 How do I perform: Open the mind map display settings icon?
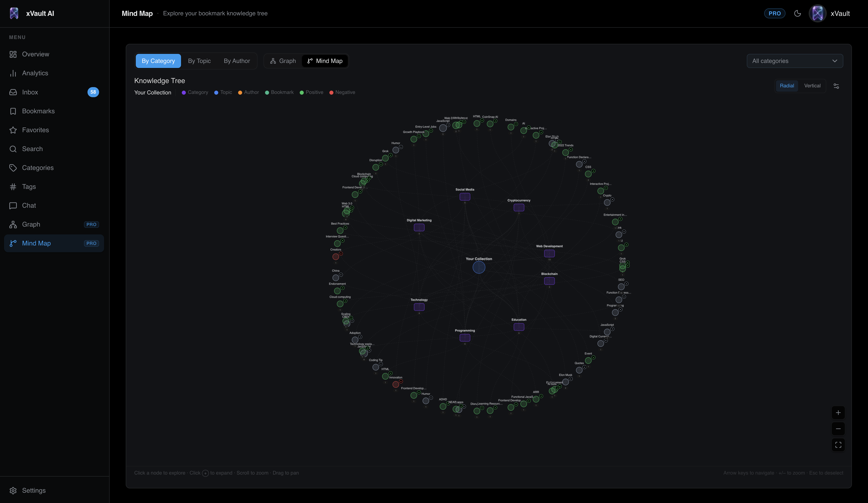click(x=837, y=86)
